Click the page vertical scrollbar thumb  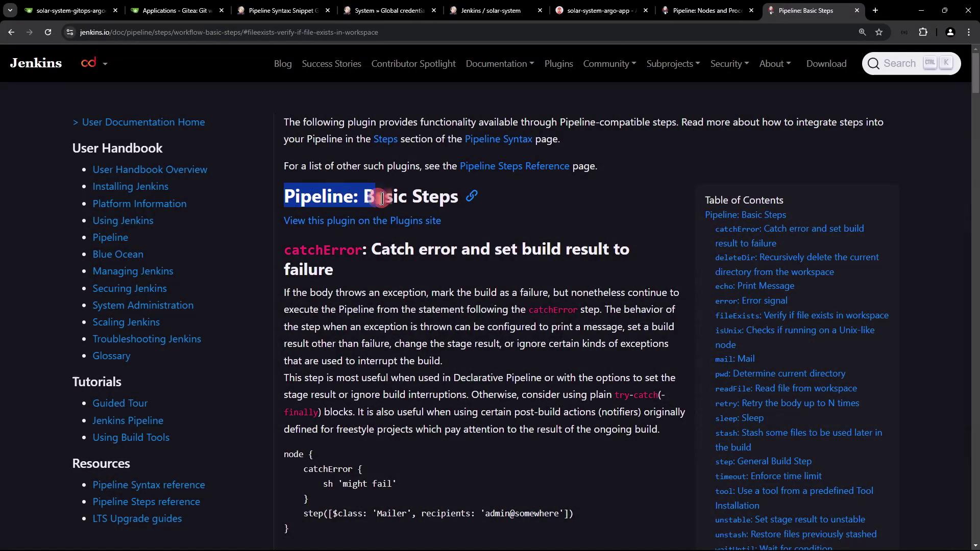tap(975, 72)
